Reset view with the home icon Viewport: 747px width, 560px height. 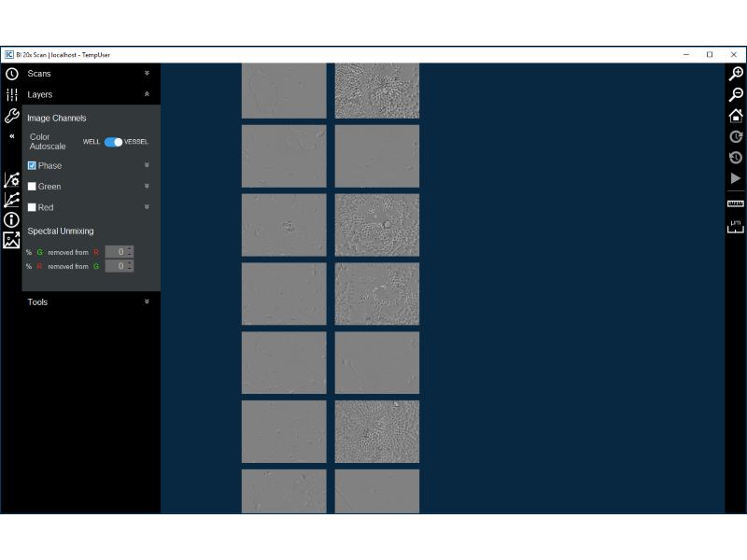736,116
